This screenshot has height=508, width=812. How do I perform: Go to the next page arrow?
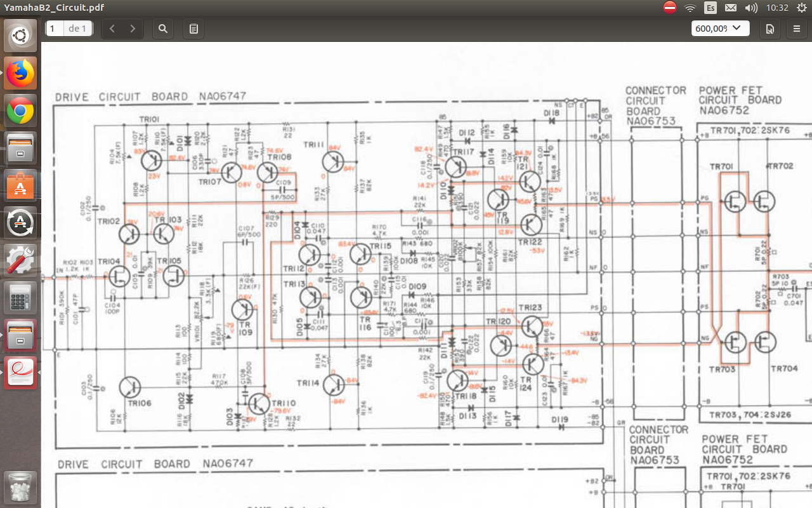[133, 29]
